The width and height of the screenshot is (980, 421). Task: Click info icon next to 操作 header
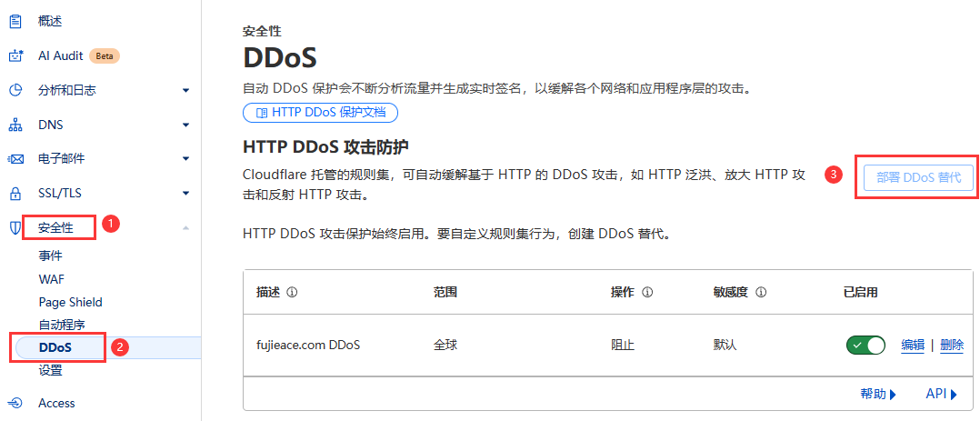pos(647,292)
